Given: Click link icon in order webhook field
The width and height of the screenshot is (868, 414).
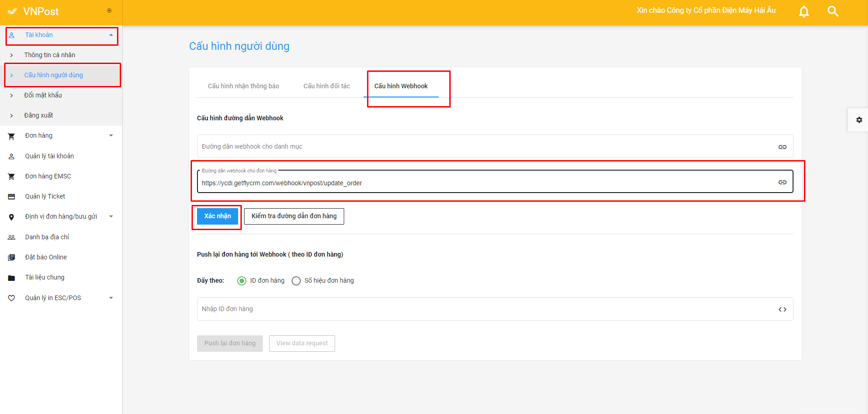Looking at the screenshot, I should 782,182.
